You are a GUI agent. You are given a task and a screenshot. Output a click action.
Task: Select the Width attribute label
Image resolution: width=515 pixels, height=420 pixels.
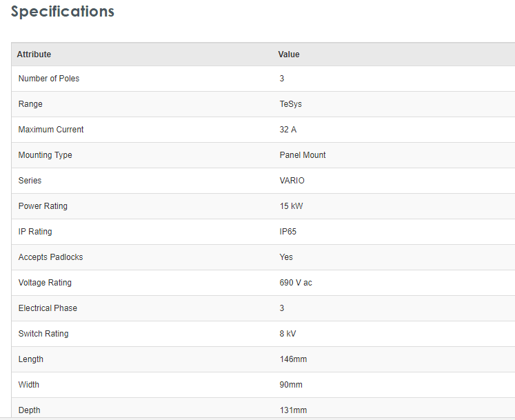(x=29, y=385)
